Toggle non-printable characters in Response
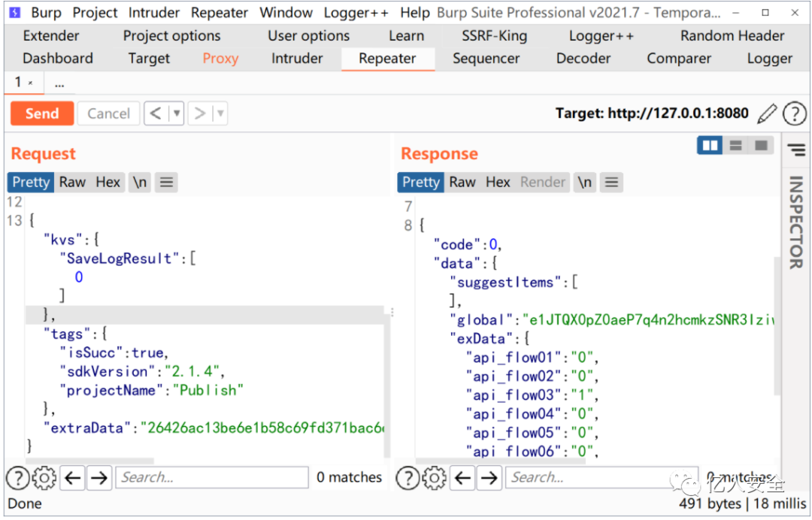Screen dimensions: 812x520 pos(585,182)
